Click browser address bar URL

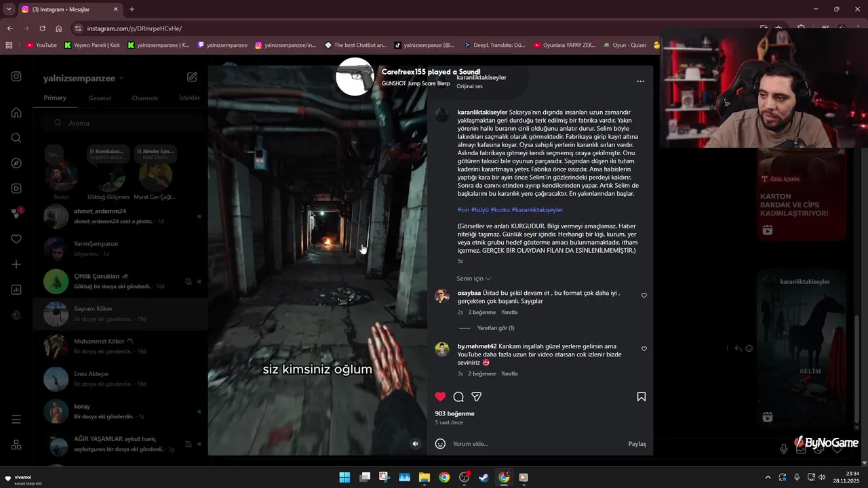click(x=134, y=28)
